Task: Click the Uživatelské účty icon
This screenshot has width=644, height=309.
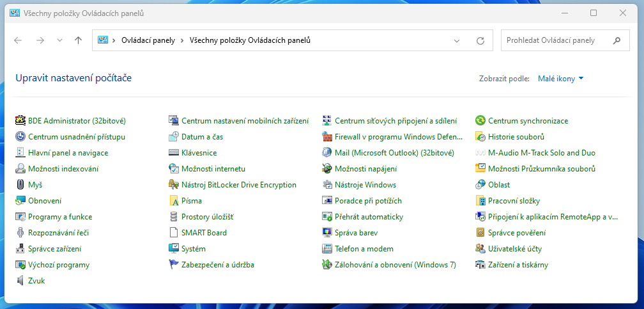Action: click(x=480, y=249)
